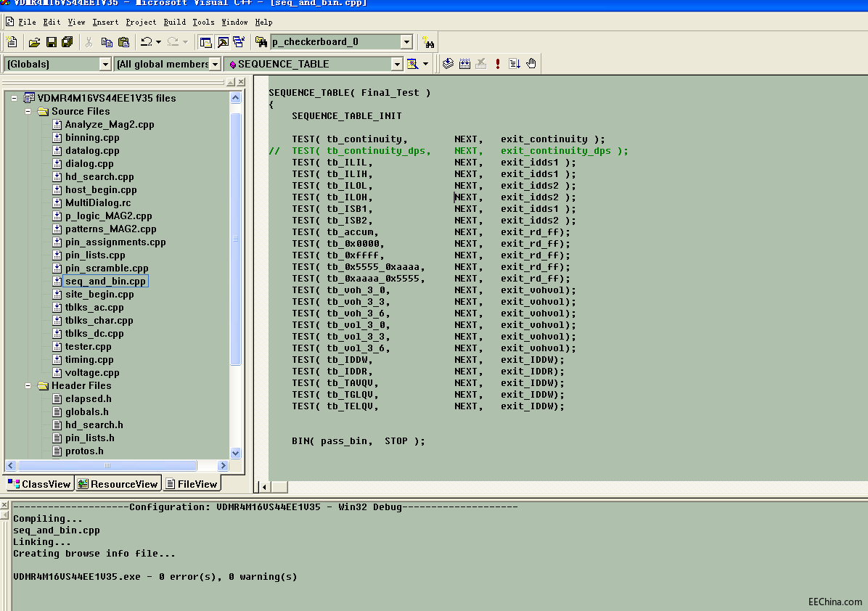Click the Cut scissors icon
Screen dimensions: 868x611
(x=89, y=42)
